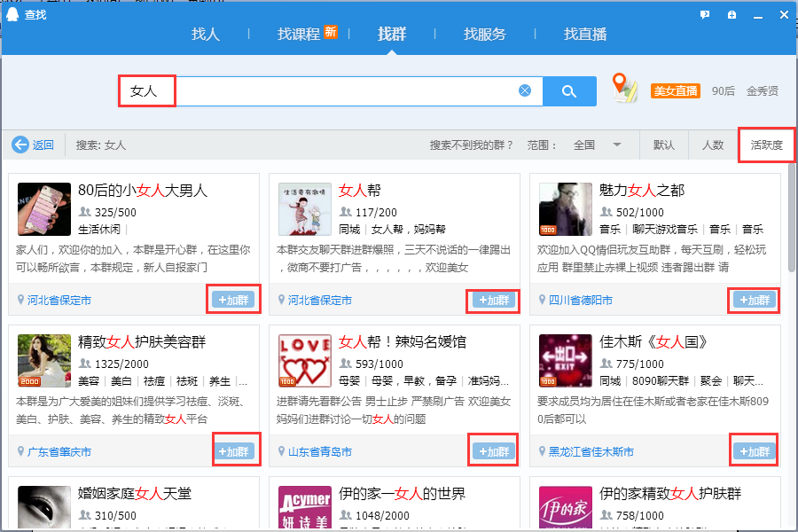The height and width of the screenshot is (532, 798).
Task: Click 四川省德阳市 location link
Action: tap(580, 301)
